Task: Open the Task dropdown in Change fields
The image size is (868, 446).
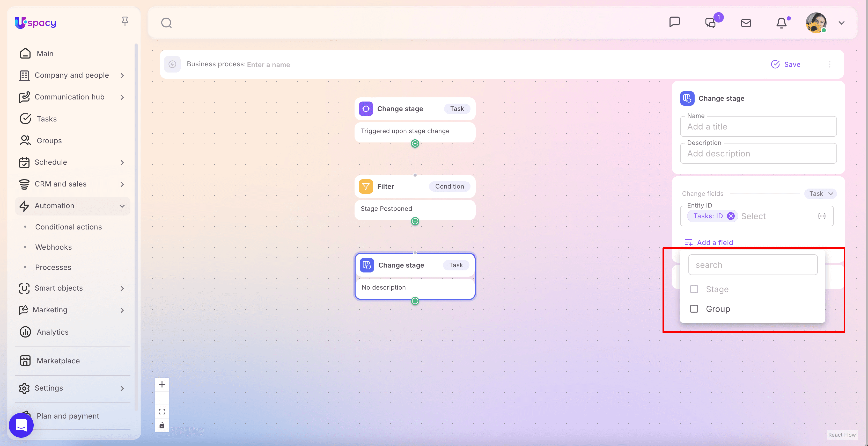Action: pos(820,193)
